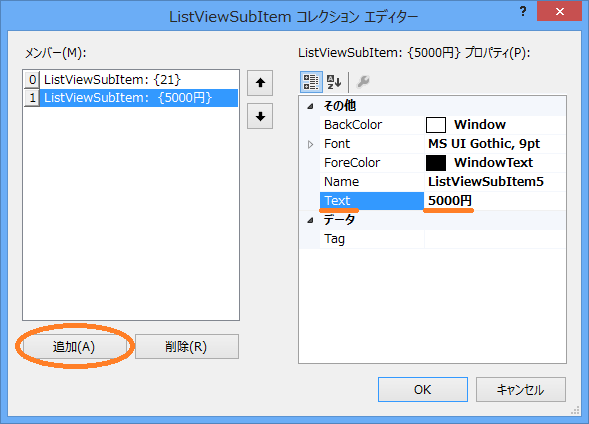Viewport: 589px width, 424px height.
Task: Expand the Font property
Action: [x=310, y=144]
